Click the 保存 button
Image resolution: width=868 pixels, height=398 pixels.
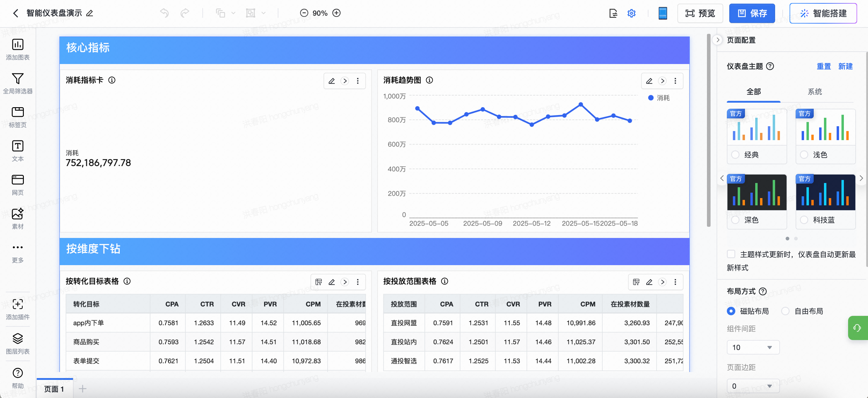pyautogui.click(x=752, y=14)
